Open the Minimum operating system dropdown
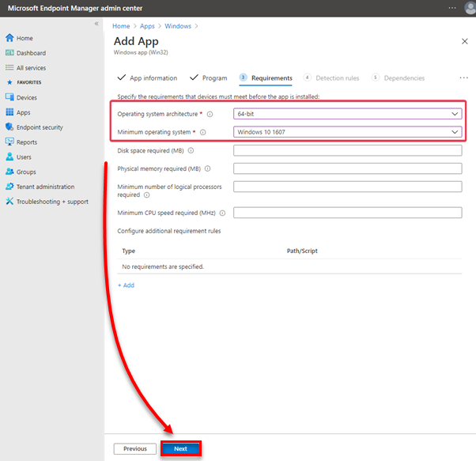476x461 pixels. tap(346, 132)
